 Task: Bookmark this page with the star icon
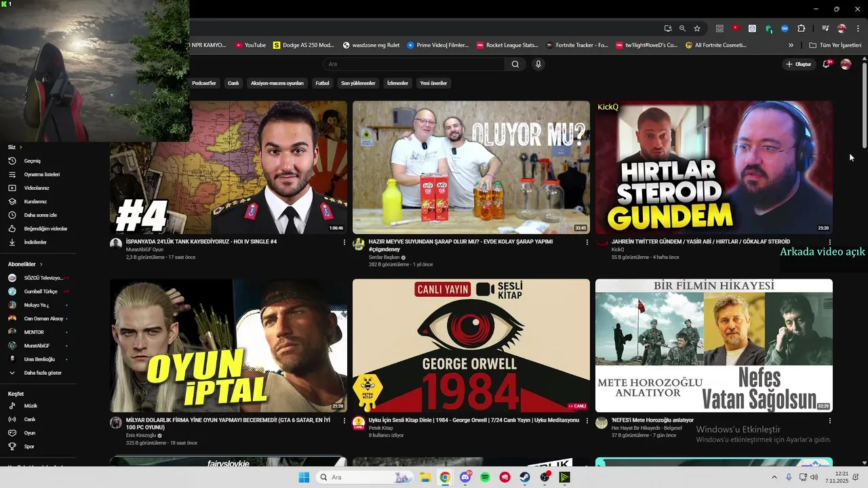(696, 28)
